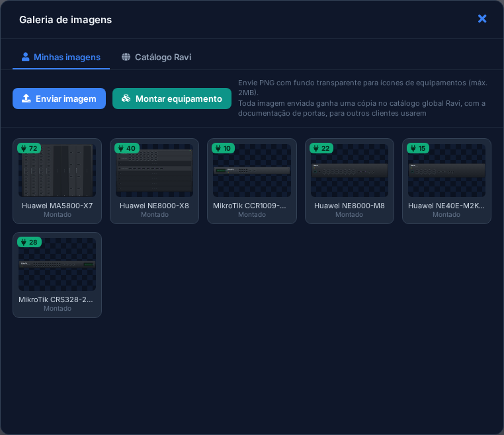Click the person icon beside Minhas imagens
504x435 pixels.
25,57
